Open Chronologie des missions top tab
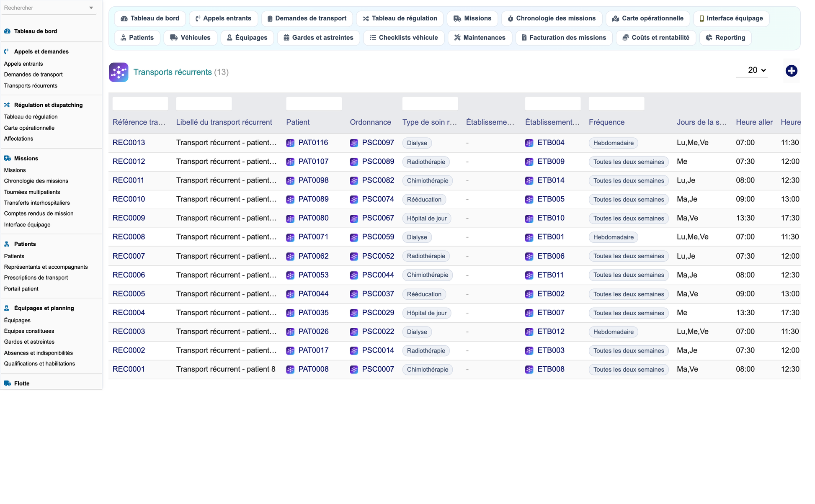The height and width of the screenshot is (504, 815). (552, 18)
